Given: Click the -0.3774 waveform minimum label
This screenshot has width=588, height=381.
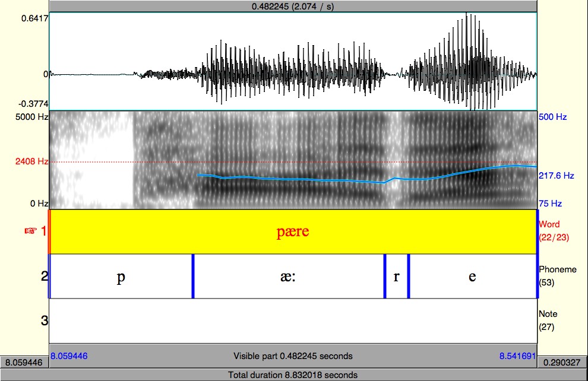Looking at the screenshot, I should pyautogui.click(x=33, y=103).
